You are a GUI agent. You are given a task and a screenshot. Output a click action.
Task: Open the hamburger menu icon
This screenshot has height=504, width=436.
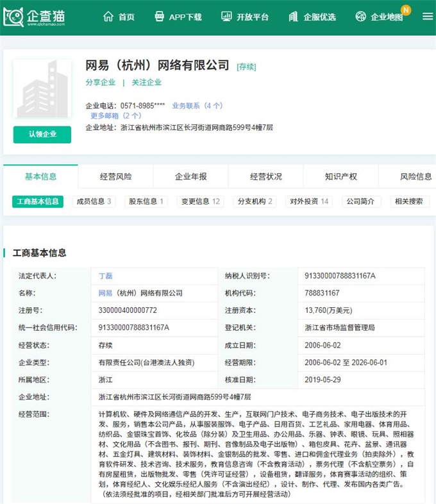[427, 17]
